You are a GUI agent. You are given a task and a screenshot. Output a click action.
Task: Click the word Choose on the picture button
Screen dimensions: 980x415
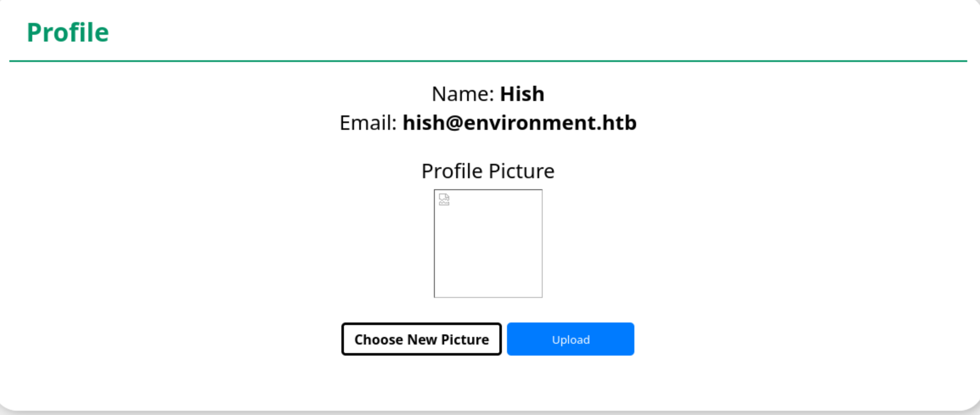pos(379,339)
